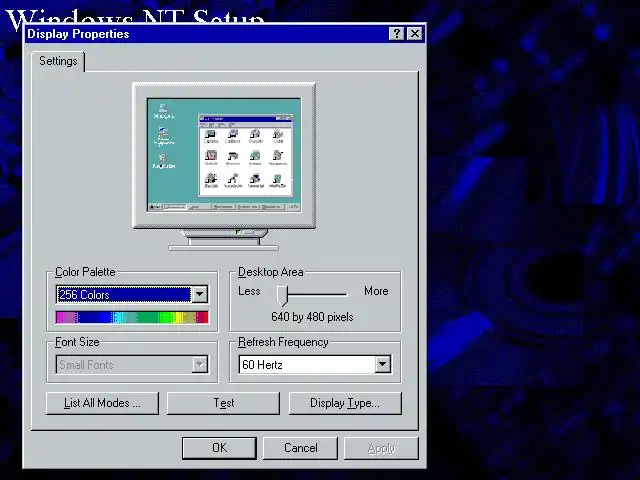Open the disabled Font Size dropdown arrow

(200, 364)
